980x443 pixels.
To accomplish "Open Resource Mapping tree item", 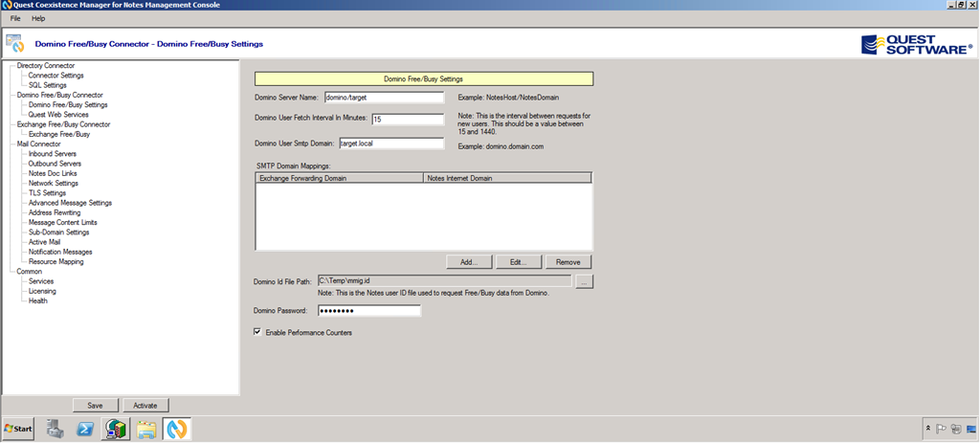I will tap(56, 262).
